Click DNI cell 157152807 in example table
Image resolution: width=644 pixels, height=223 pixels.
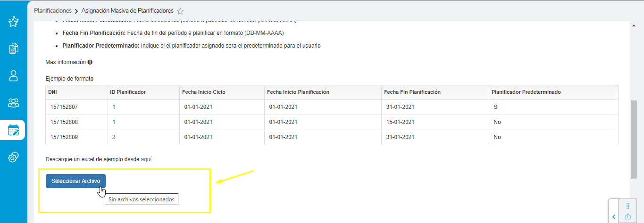(64, 107)
